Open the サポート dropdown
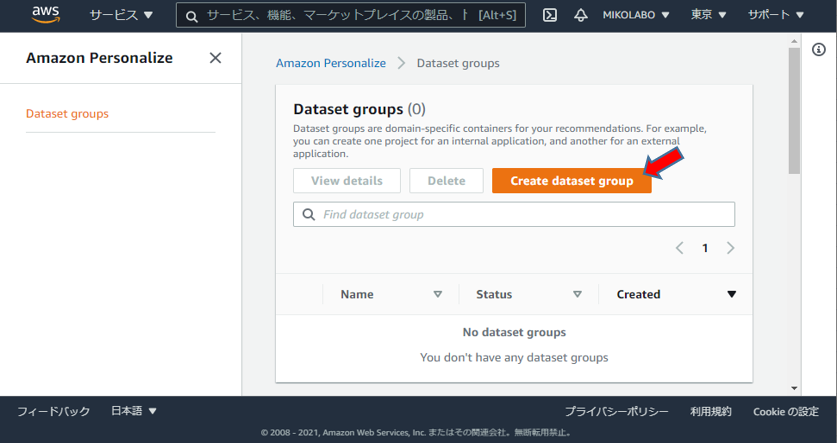This screenshot has height=444, width=838. [775, 15]
